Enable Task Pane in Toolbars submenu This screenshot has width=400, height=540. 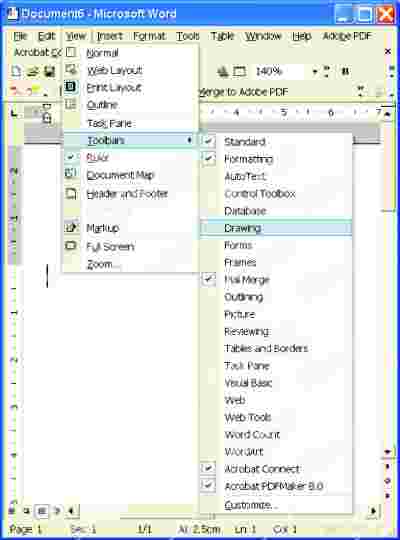click(x=276, y=365)
